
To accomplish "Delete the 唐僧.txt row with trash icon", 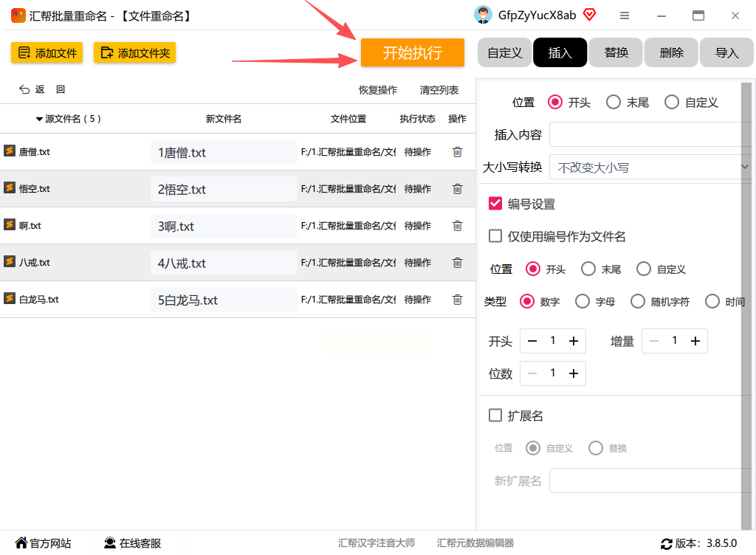I will (x=457, y=152).
